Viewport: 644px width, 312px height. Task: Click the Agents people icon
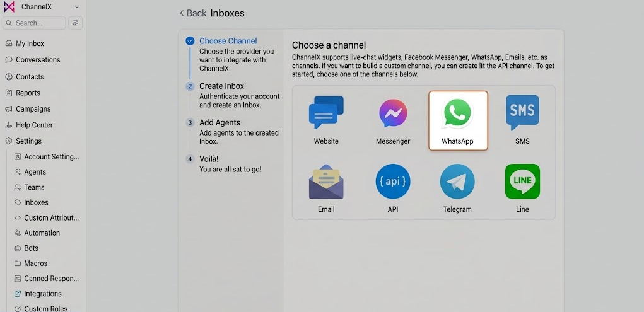(18, 172)
